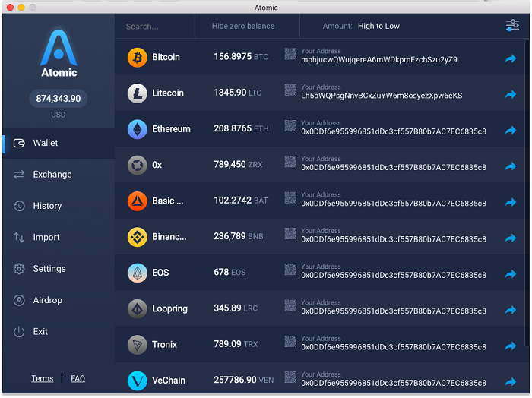Screen dimensions: 532x398
Task: Show QR code for Bitcoin address
Action: [290, 54]
